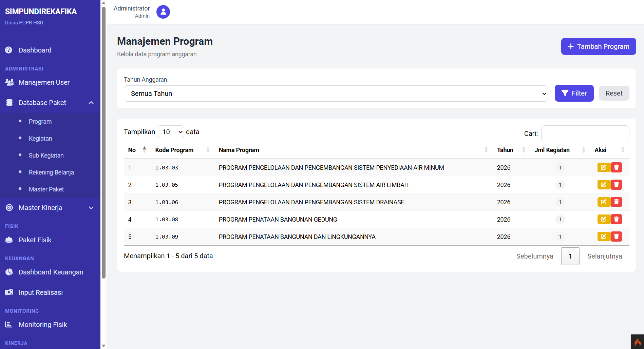Edit program 1.03.09 with yellow pencil icon

pyautogui.click(x=604, y=237)
